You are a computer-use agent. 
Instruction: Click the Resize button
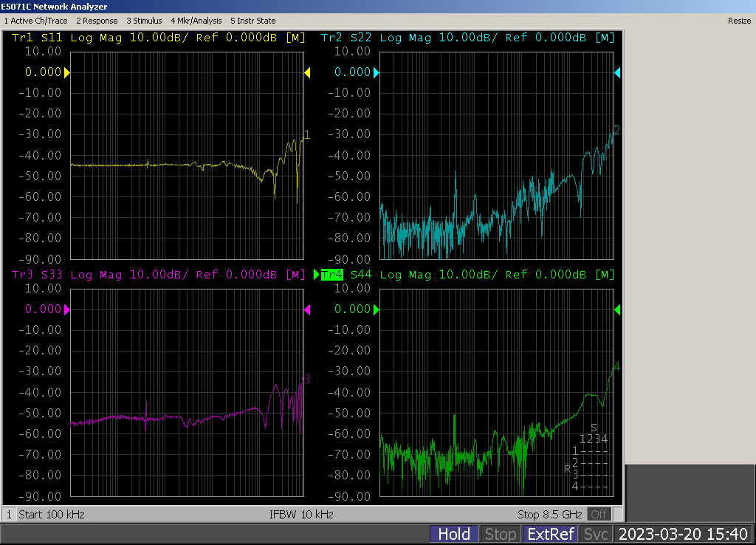click(738, 21)
